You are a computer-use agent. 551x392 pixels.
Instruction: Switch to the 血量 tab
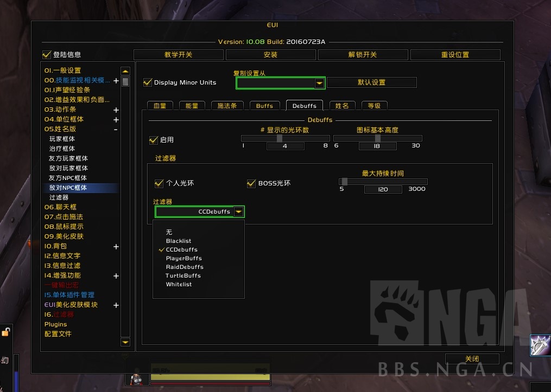pyautogui.click(x=160, y=106)
